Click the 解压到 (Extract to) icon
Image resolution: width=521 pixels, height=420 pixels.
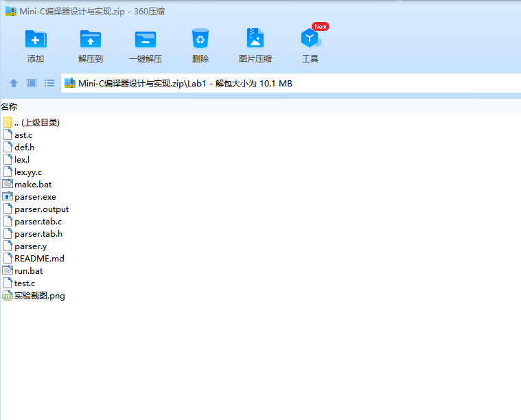(91, 39)
